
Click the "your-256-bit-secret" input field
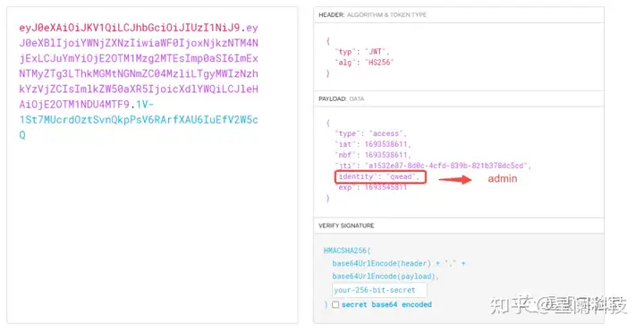379,290
